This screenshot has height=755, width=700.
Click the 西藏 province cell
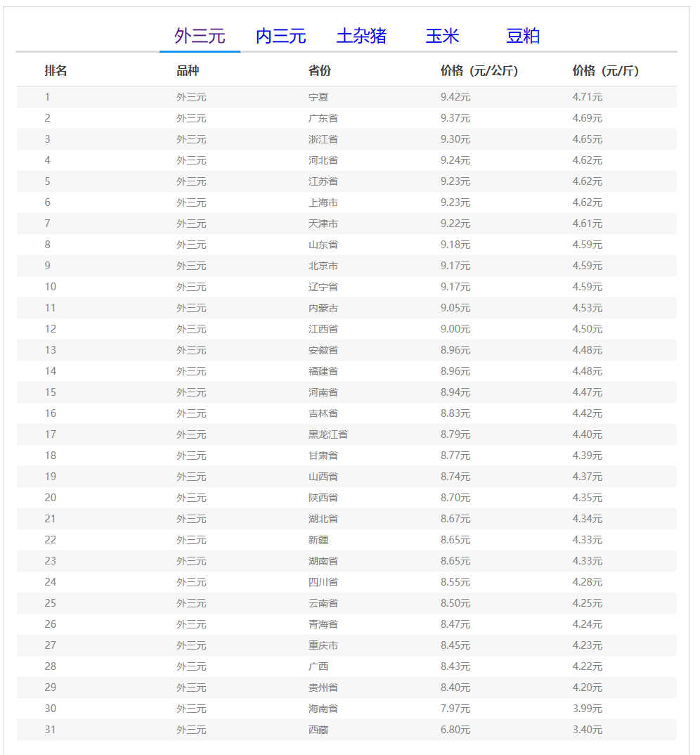point(318,730)
